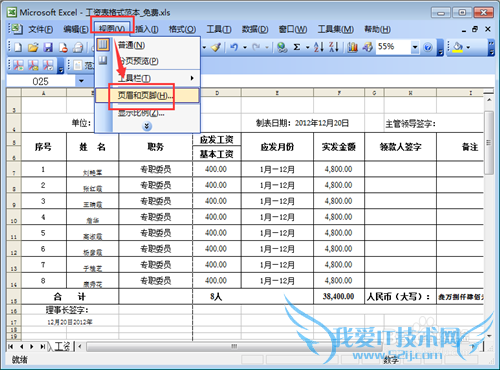Click the second PDF conversion toolbar icon
The image size is (500, 370).
pos(33,65)
